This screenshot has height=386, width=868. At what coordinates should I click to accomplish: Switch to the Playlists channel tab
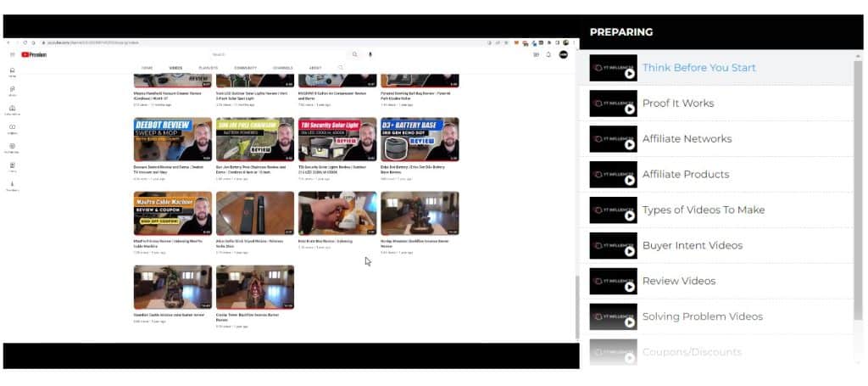(x=208, y=68)
